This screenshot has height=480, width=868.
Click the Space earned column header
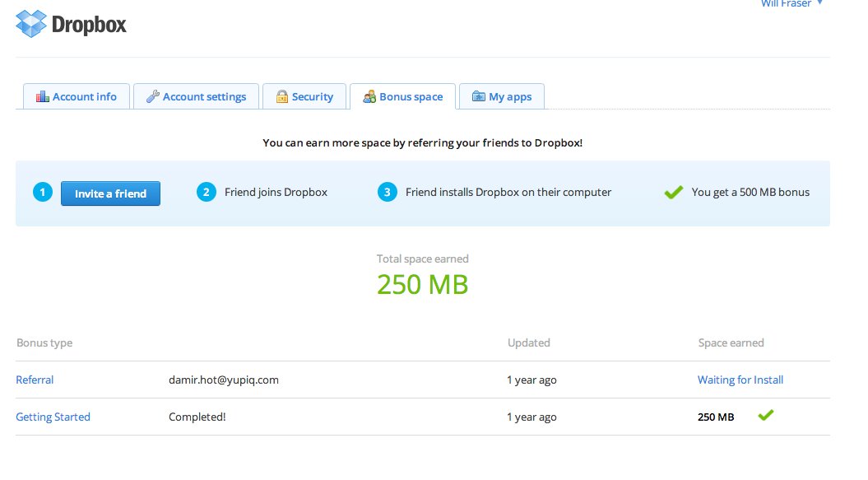coord(731,343)
